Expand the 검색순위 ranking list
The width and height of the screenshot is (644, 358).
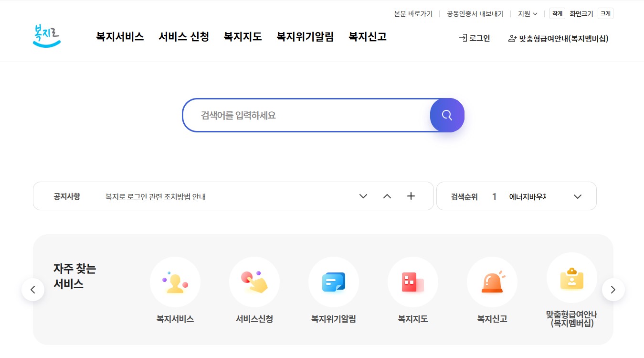578,196
